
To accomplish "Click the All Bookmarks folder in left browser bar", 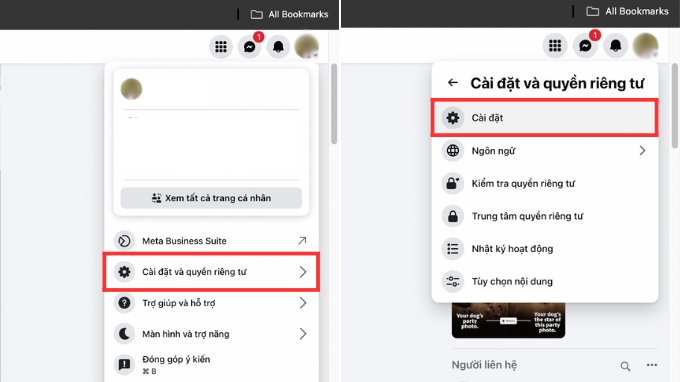I will (290, 14).
